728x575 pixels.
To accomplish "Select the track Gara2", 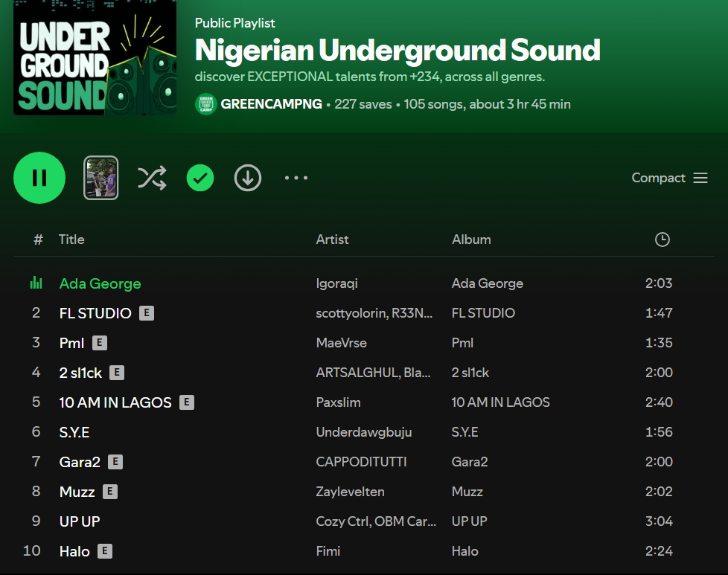I will [80, 462].
